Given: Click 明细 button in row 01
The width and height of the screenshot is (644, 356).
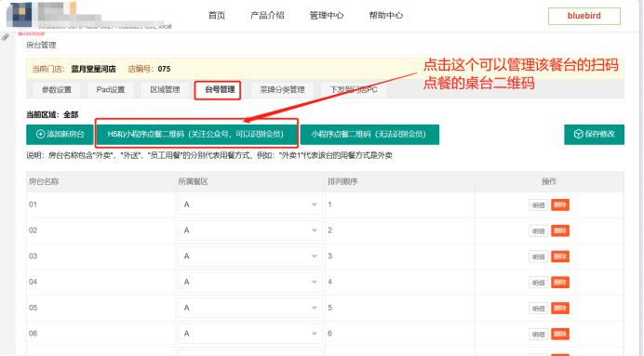Looking at the screenshot, I should [x=538, y=205].
